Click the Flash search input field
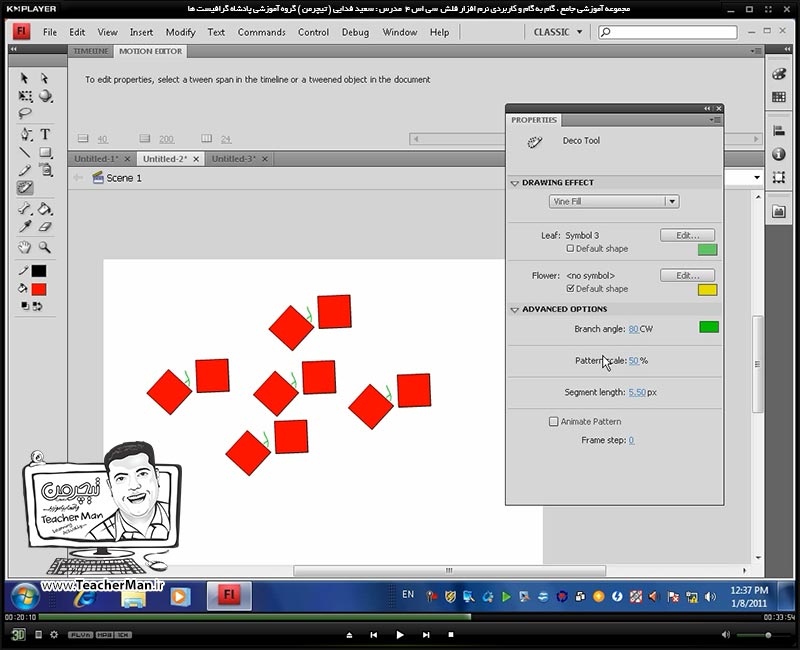This screenshot has height=650, width=800. (x=667, y=32)
